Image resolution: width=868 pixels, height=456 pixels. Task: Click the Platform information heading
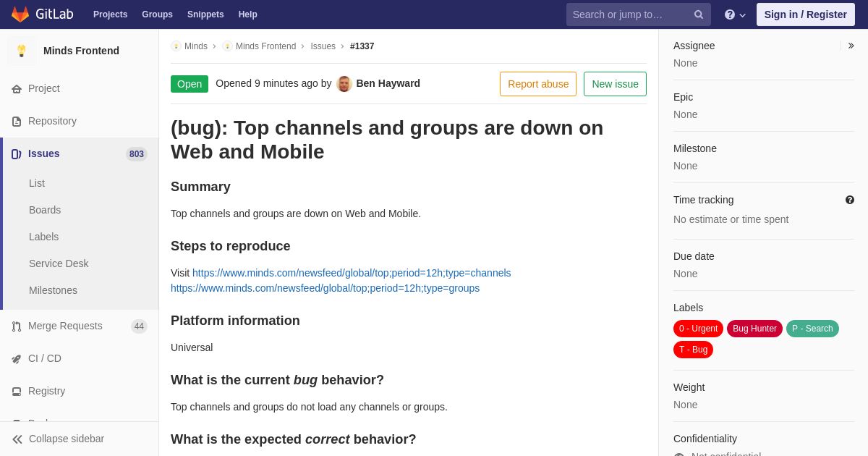click(x=235, y=321)
